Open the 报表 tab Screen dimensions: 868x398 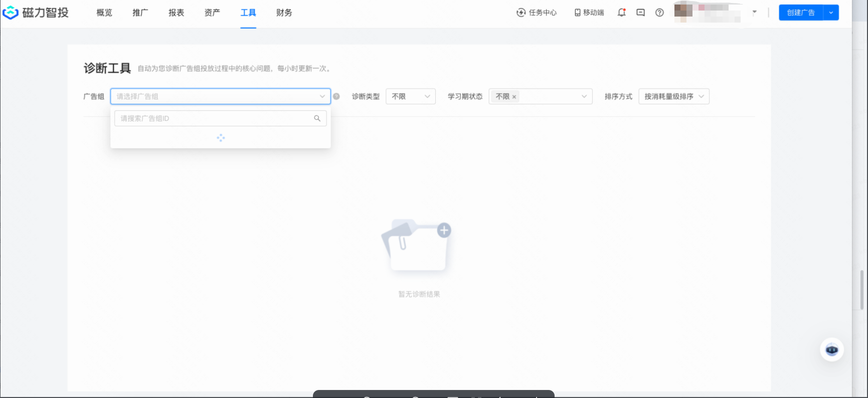click(x=176, y=13)
